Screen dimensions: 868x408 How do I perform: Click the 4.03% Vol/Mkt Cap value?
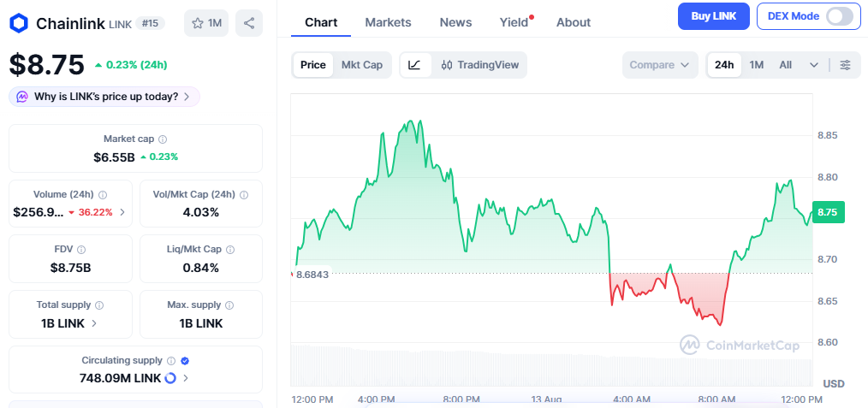201,212
